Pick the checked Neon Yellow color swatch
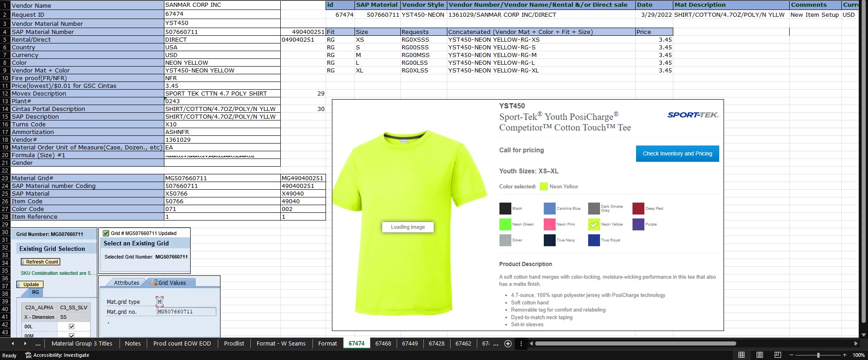 (594, 224)
